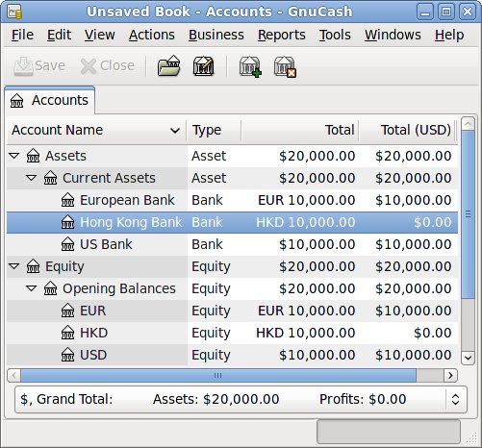Click the New Account toolbar icon
Screen dimensions: 482x448
point(250,66)
